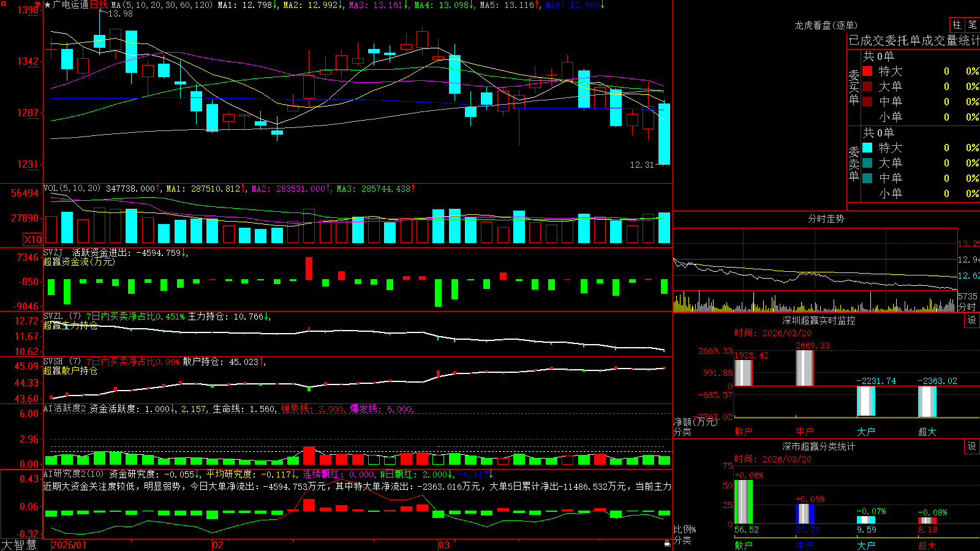Click the red 特大 swatch under 委买单
980x551 pixels.
click(867, 71)
